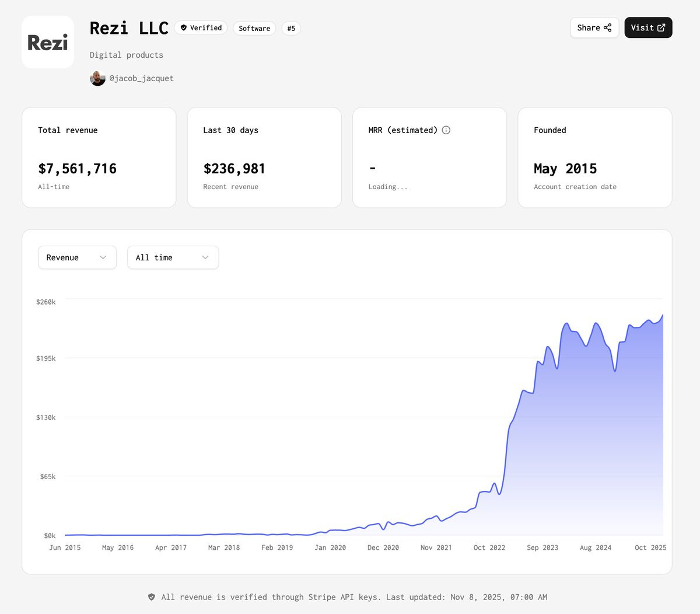Image resolution: width=700 pixels, height=614 pixels.
Task: Click the MRR info circle icon
Action: (446, 130)
